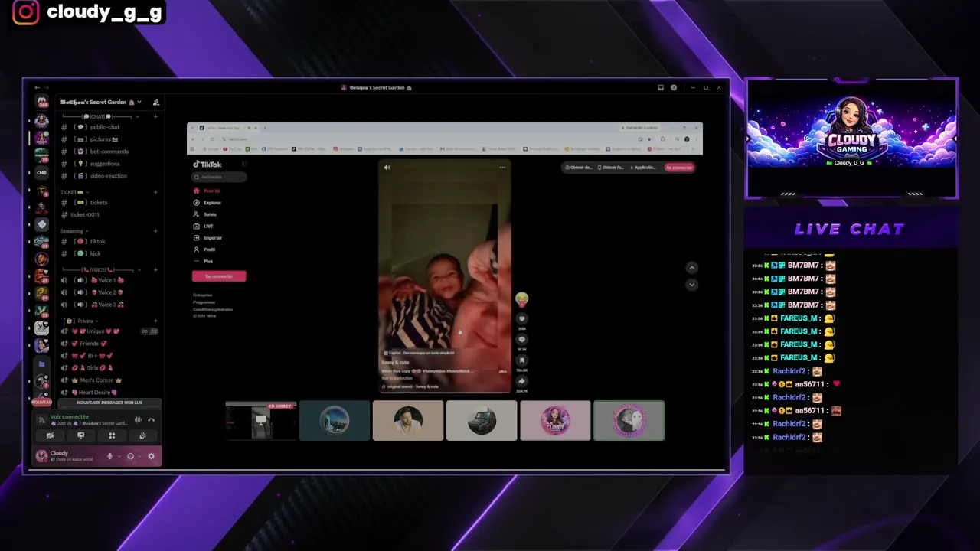Select the Cloudy Gaming participant tile
This screenshot has width=980, height=551.
pos(555,421)
